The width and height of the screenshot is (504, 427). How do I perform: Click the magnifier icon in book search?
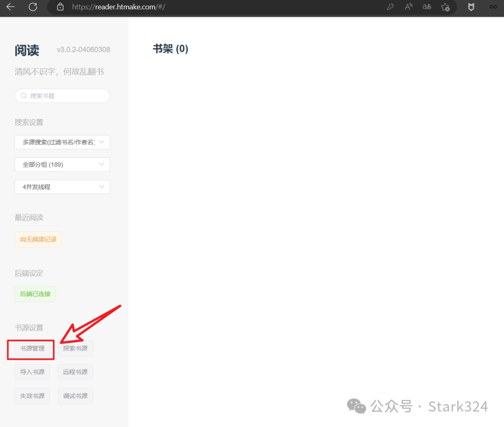[x=23, y=96]
